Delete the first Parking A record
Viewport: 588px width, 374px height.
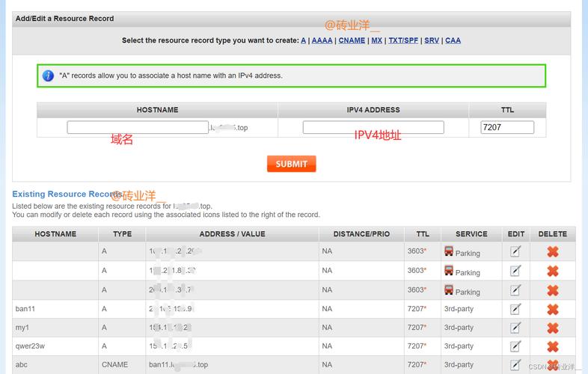pos(552,251)
